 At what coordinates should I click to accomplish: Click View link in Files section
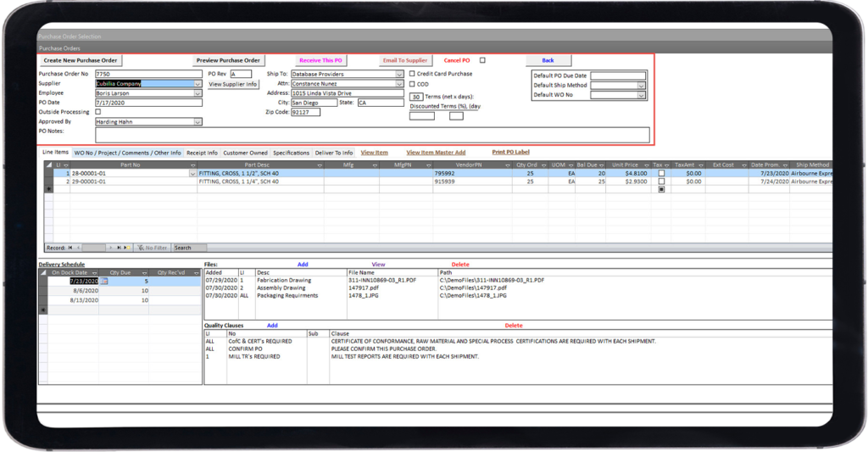click(x=378, y=265)
